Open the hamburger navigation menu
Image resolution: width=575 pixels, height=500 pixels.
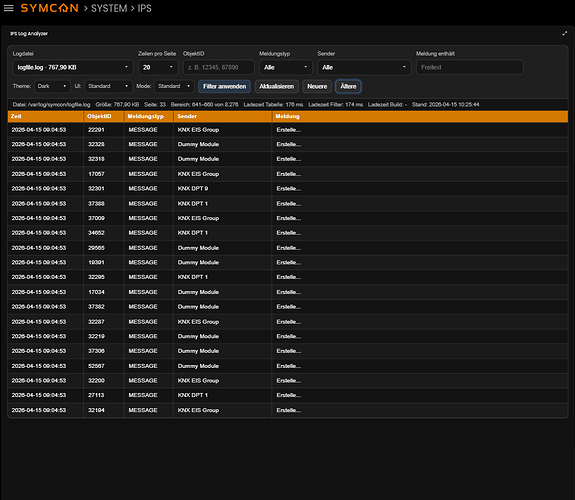(8, 8)
